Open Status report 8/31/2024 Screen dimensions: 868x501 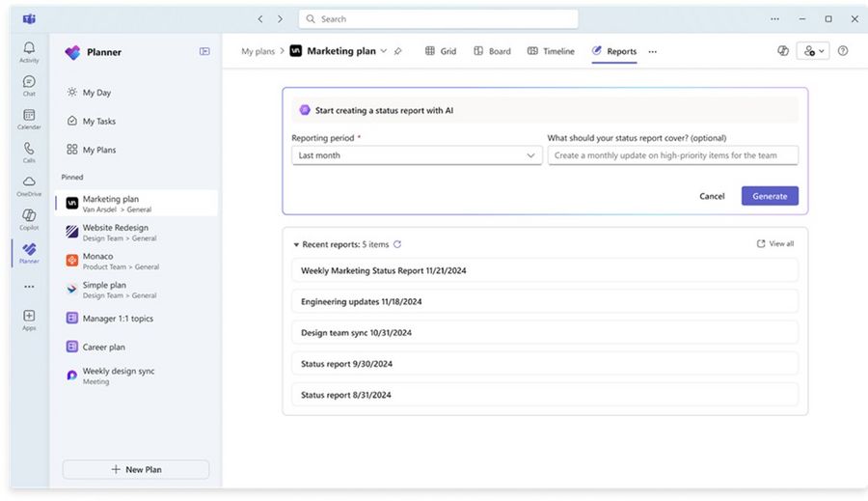(545, 395)
